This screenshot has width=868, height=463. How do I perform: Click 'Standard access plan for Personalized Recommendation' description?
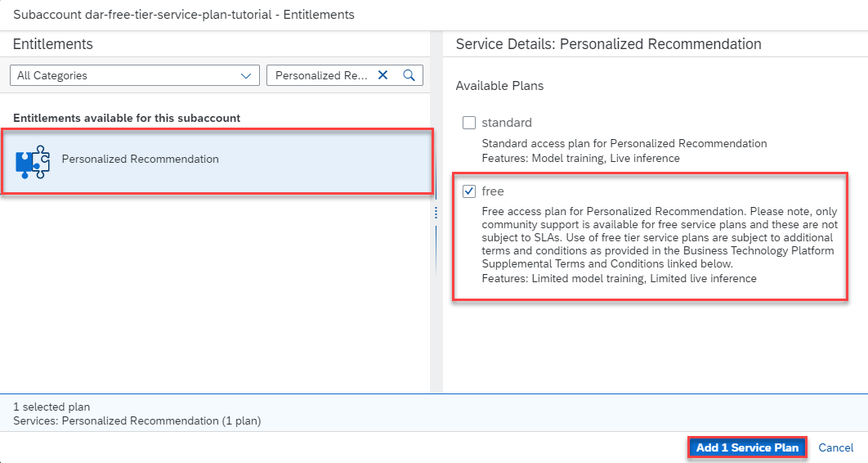[x=624, y=143]
